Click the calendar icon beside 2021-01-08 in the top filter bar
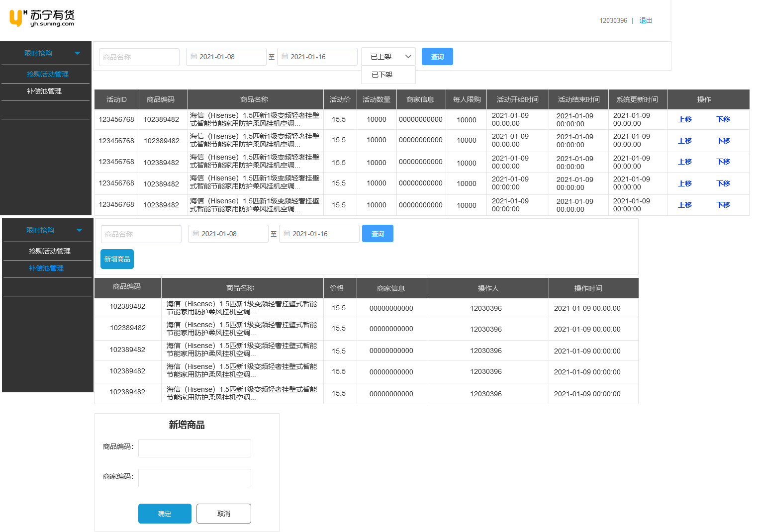Viewport: 760px width, 532px height. (194, 57)
